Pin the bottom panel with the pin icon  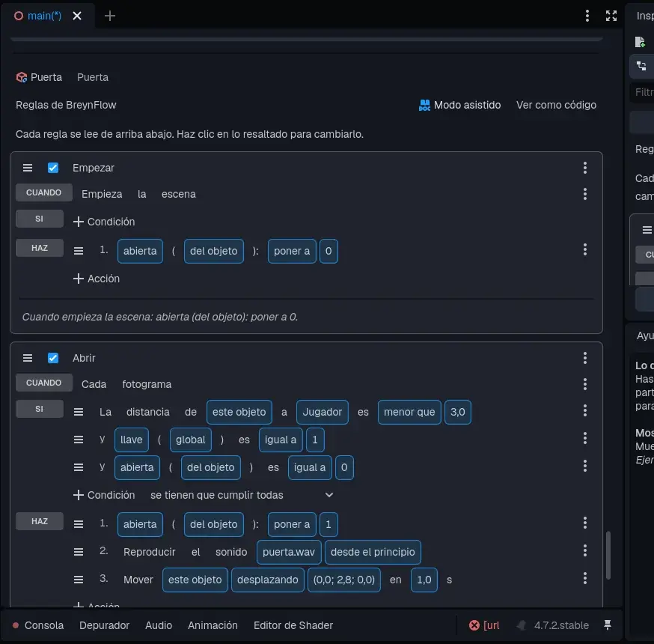608,625
